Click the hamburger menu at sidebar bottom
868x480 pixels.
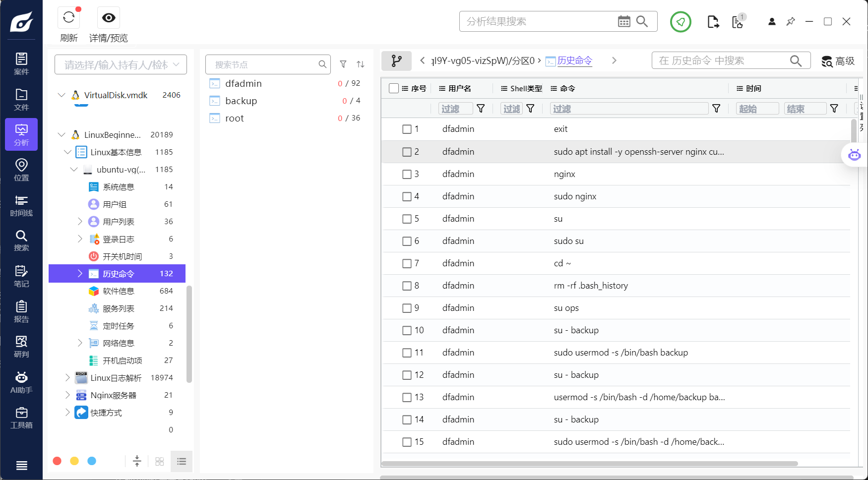point(21,465)
